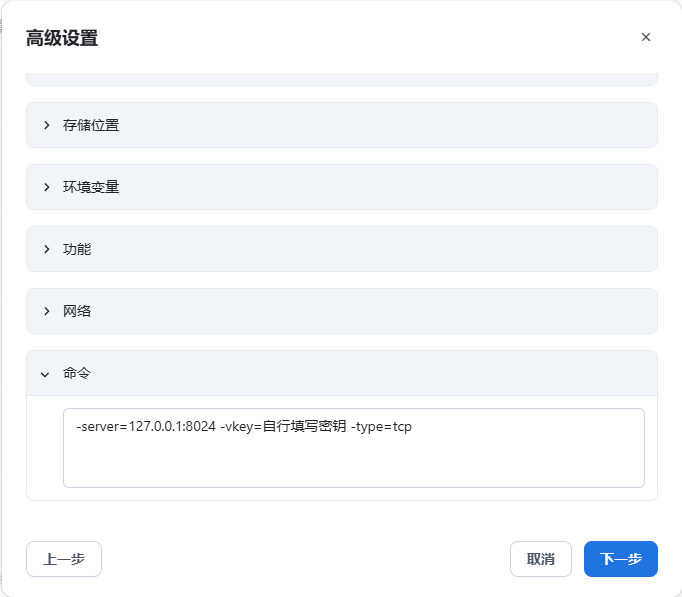Click the 存储位置 section label
This screenshot has width=682, height=597.
tap(91, 125)
